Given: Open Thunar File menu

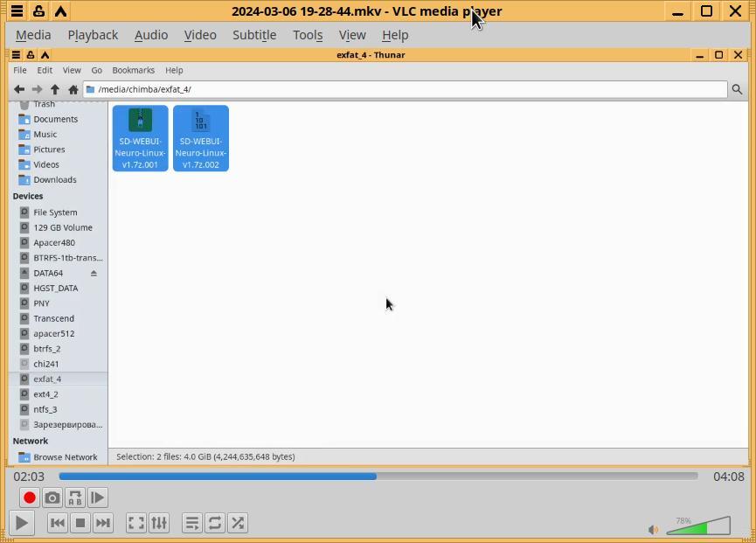Looking at the screenshot, I should click(20, 71).
